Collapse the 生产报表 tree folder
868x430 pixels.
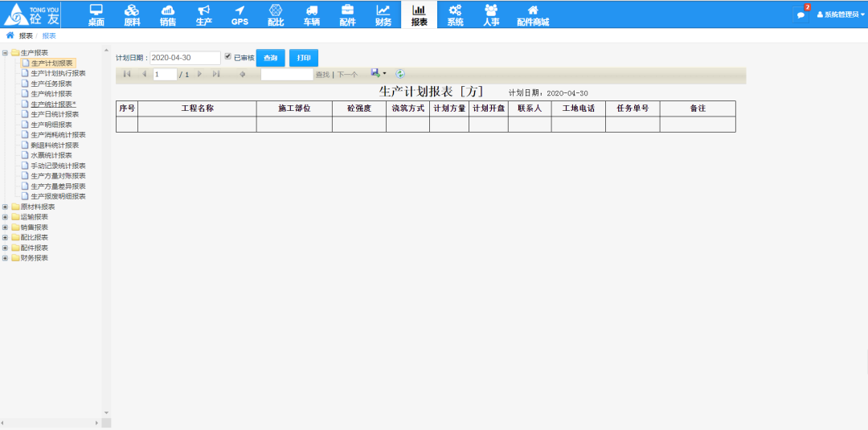tap(6, 53)
